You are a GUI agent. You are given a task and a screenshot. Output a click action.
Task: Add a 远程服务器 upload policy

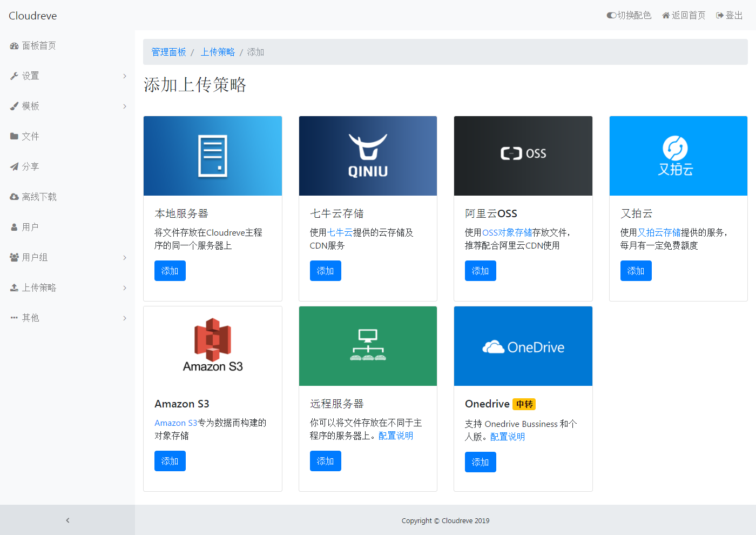point(326,461)
